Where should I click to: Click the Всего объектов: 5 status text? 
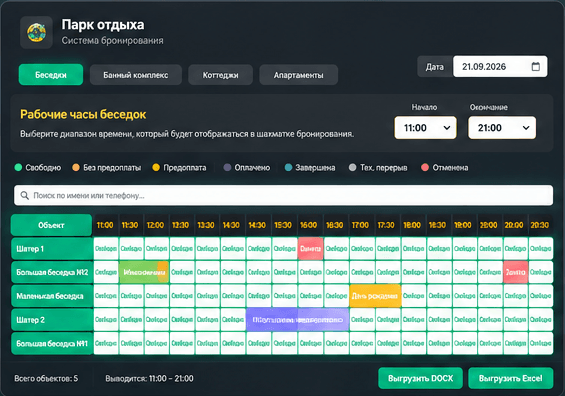click(x=46, y=378)
